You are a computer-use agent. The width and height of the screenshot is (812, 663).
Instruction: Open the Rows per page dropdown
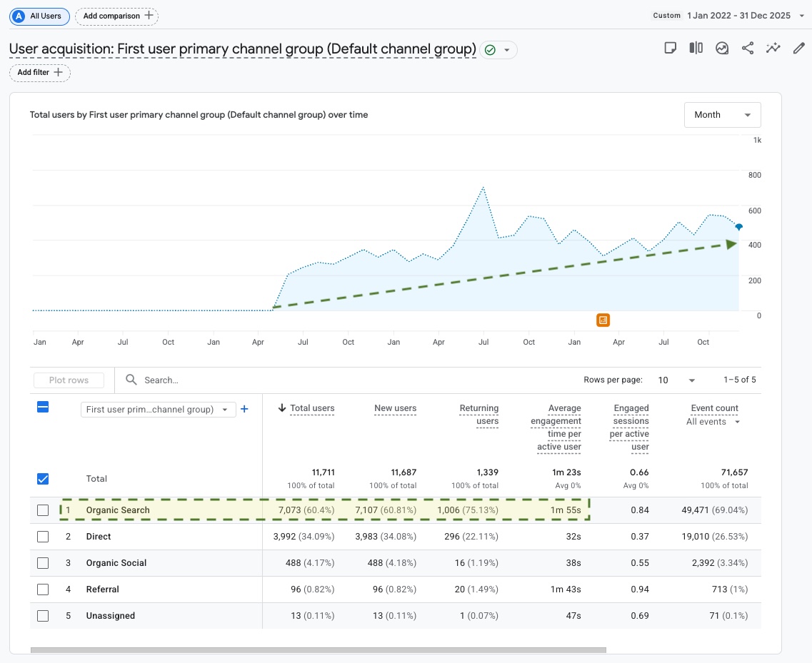tap(676, 380)
